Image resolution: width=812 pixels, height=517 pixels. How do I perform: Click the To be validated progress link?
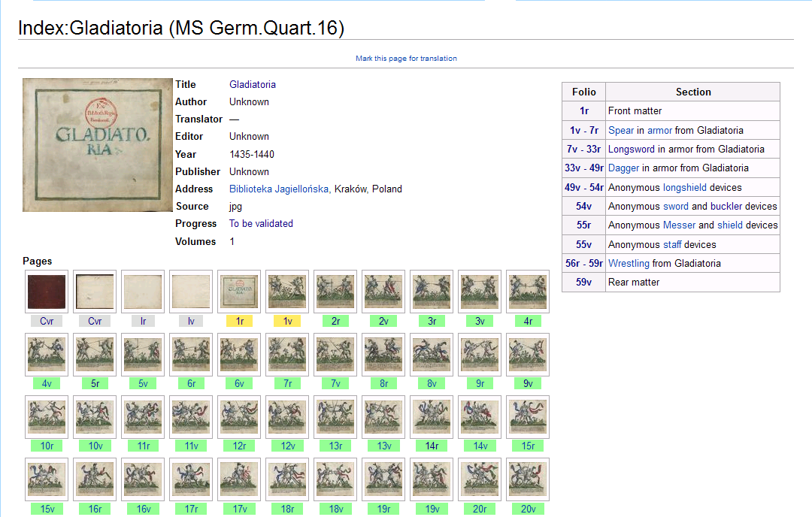pyautogui.click(x=261, y=224)
